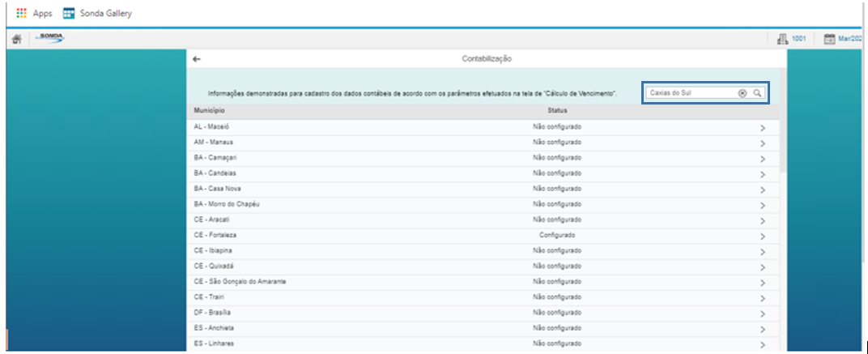The height and width of the screenshot is (354, 868).
Task: Select CE - São Gonçalo do Amarante
Action: pos(240,281)
